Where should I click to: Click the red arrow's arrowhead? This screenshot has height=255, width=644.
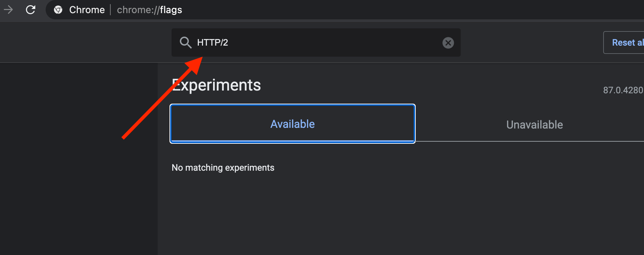pyautogui.click(x=195, y=64)
